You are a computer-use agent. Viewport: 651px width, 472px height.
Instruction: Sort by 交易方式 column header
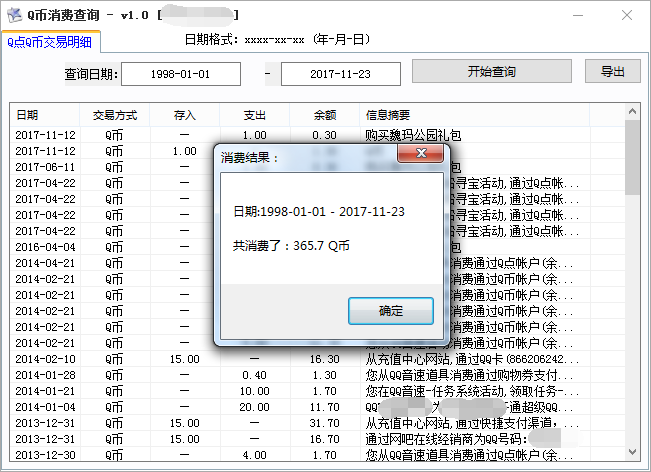click(115, 115)
